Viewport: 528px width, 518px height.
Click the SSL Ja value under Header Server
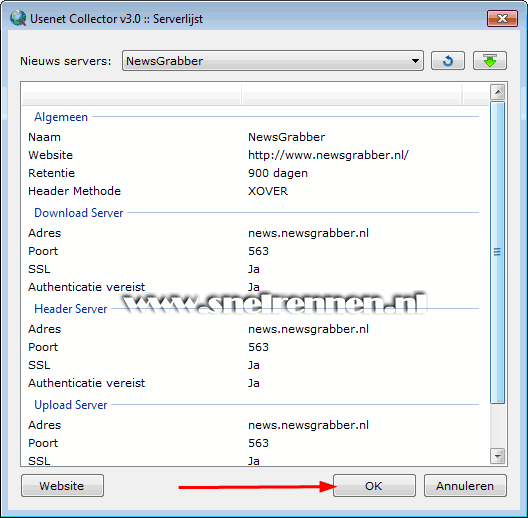point(254,365)
